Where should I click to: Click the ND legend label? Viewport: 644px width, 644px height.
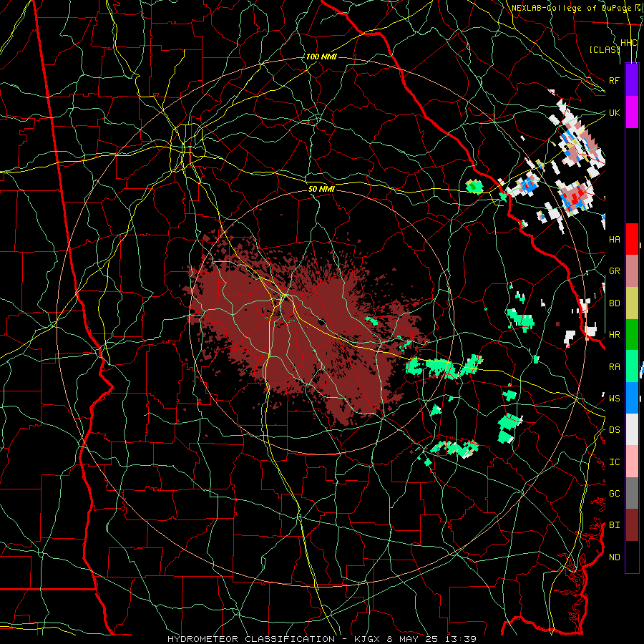click(x=614, y=557)
